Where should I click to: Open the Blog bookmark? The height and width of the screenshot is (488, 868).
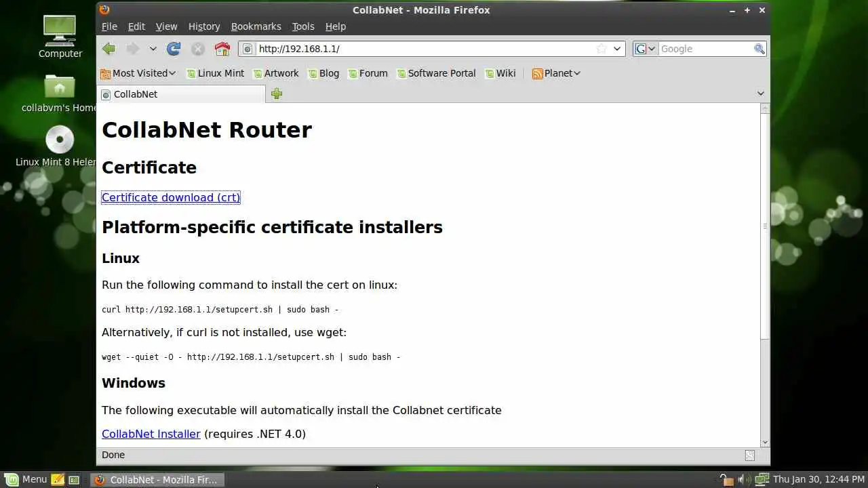point(323,73)
